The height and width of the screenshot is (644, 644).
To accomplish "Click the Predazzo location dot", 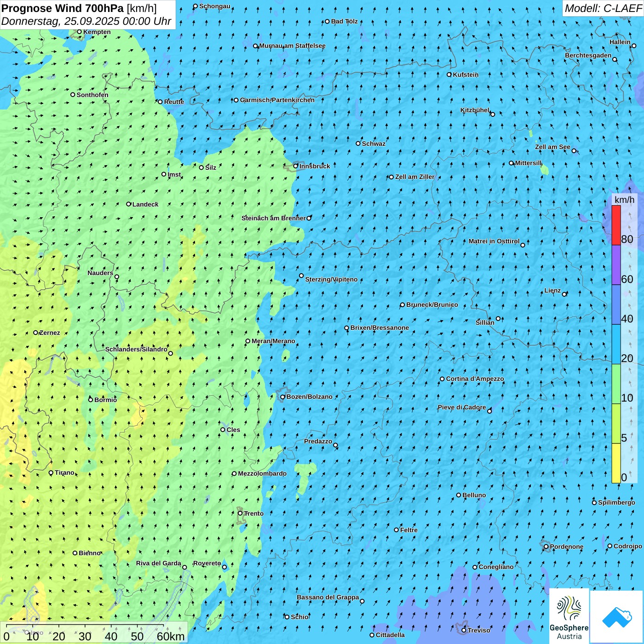I will 335,445.
